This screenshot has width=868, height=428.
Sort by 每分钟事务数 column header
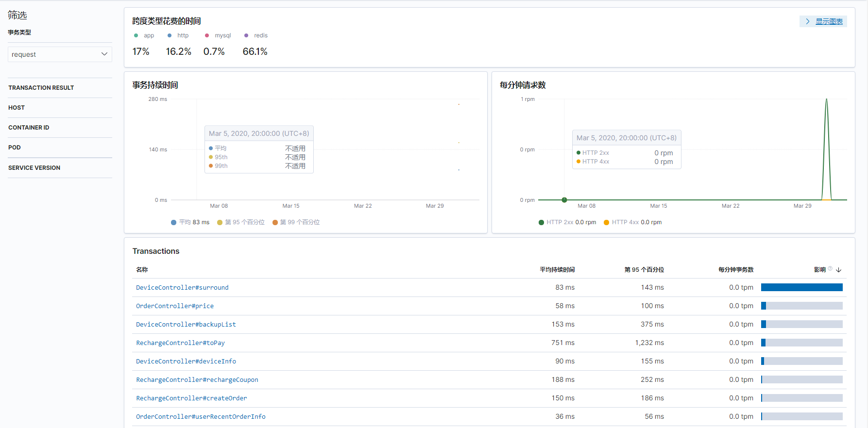(736, 270)
